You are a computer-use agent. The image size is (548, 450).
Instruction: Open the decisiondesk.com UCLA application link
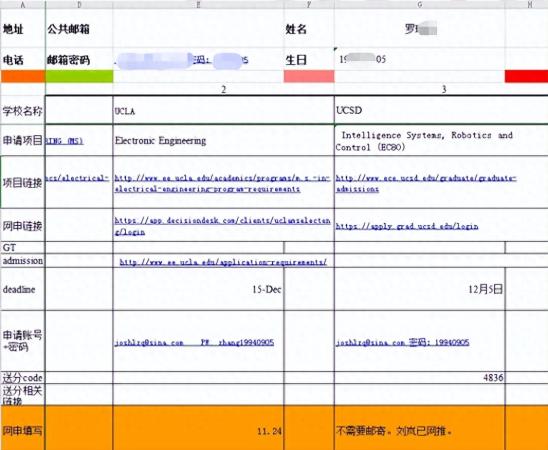tap(223, 226)
